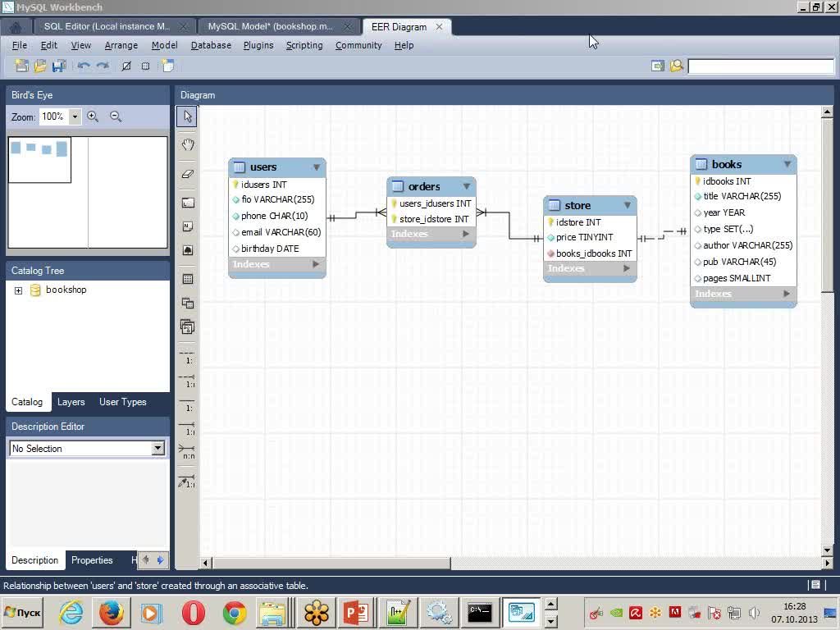The image size is (840, 630).
Task: Click the horizontal scrollbar thumb under the diagram
Action: [x=331, y=563]
